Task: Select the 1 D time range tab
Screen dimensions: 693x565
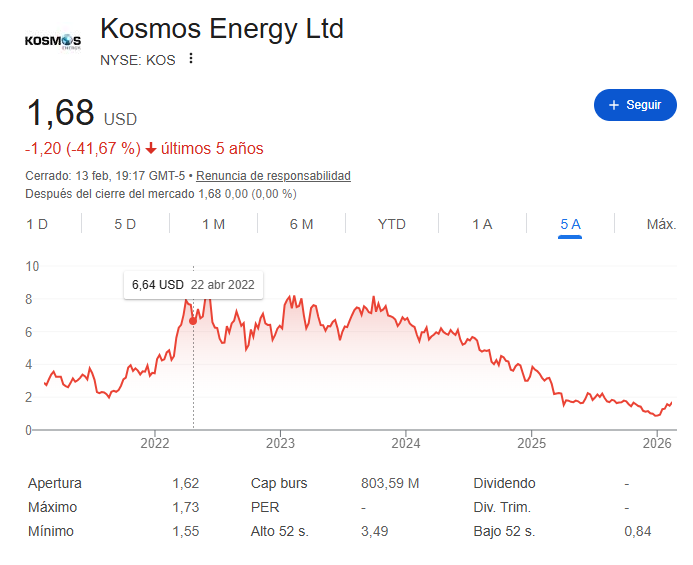Action: (x=37, y=224)
